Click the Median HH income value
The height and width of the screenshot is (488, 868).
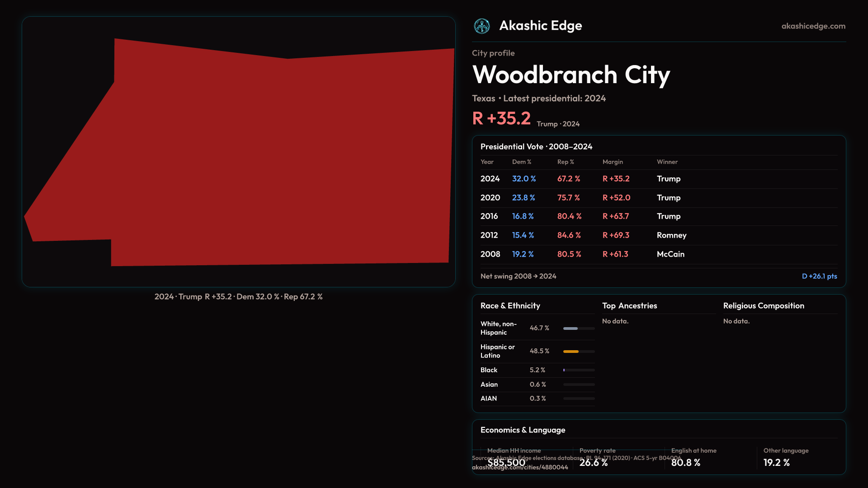point(506,463)
